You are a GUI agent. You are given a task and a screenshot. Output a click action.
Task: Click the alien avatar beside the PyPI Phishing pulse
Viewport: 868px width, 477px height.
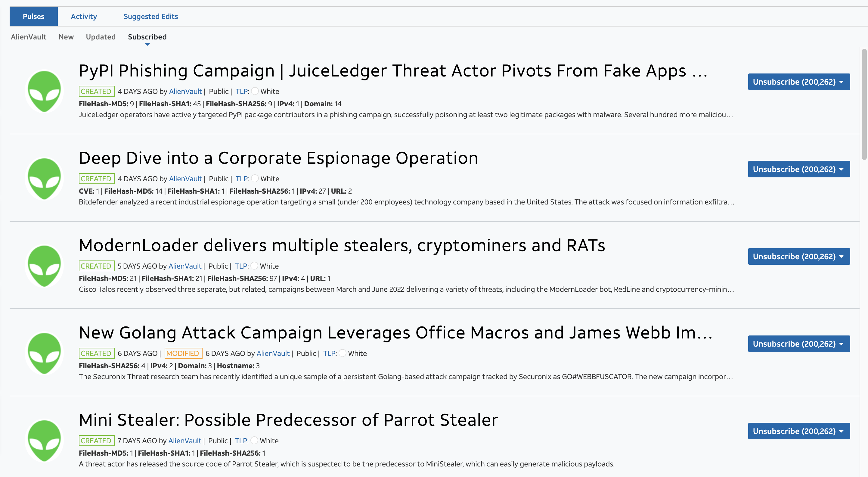[44, 91]
